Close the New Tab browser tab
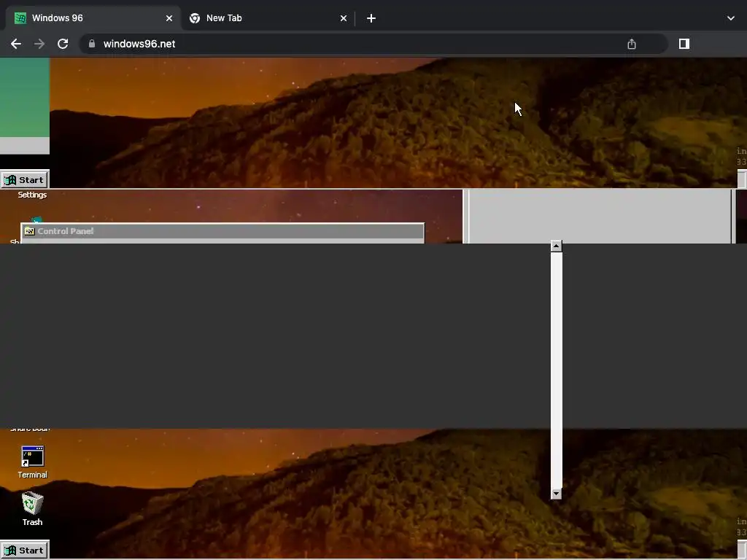Image resolution: width=747 pixels, height=560 pixels. 344,18
